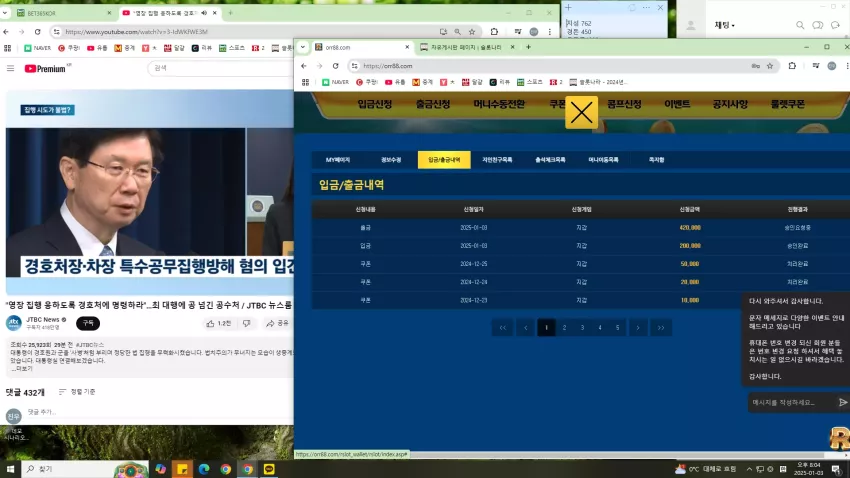The width and height of the screenshot is (850, 478).
Task: Open JTBC News channel avatar
Action: [x=14, y=323]
